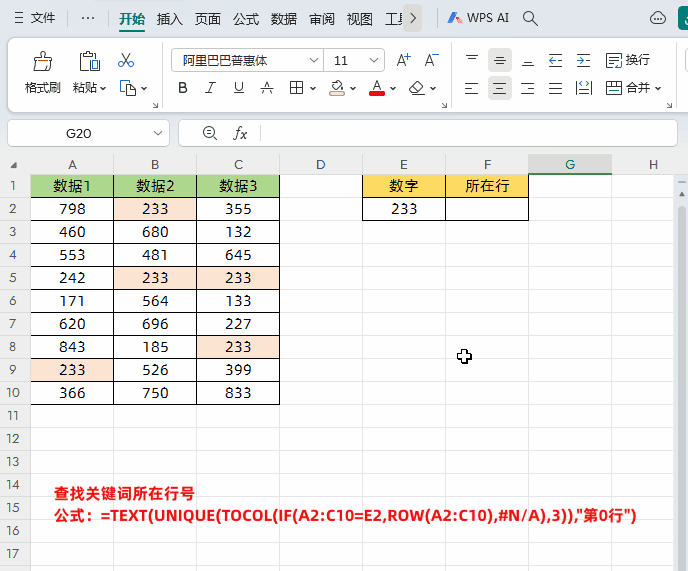The width and height of the screenshot is (688, 571).
Task: Align cell content to top
Action: coord(472,60)
